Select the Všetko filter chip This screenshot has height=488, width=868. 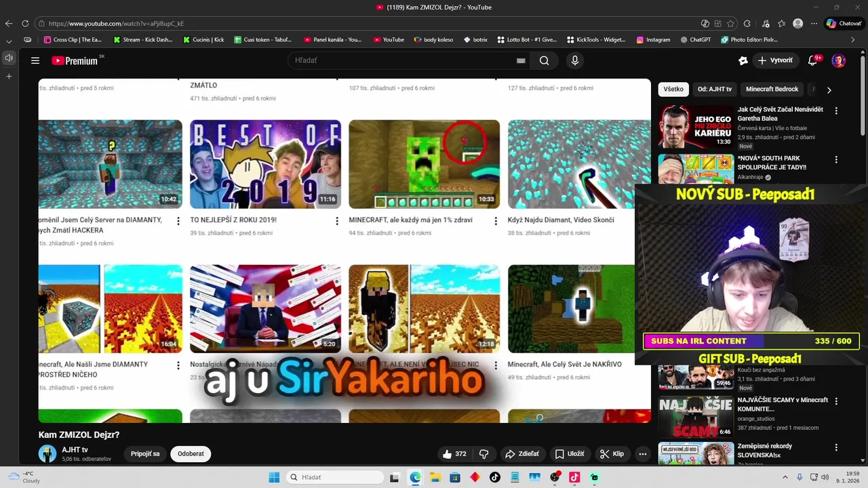point(673,89)
